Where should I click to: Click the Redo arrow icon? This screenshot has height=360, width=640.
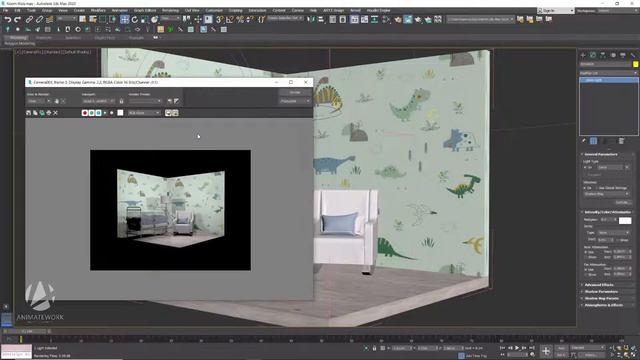pyautogui.click(x=17, y=19)
